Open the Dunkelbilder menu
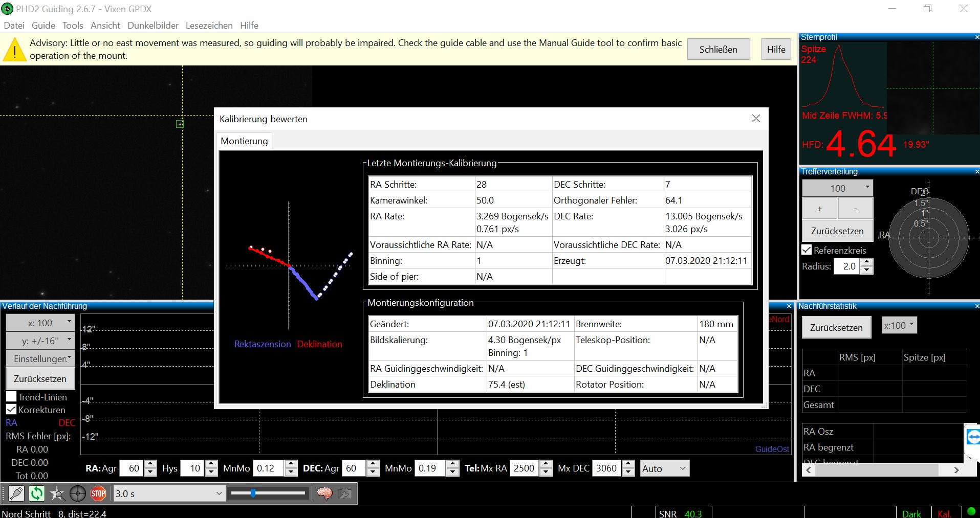The width and height of the screenshot is (980, 518). coord(153,26)
